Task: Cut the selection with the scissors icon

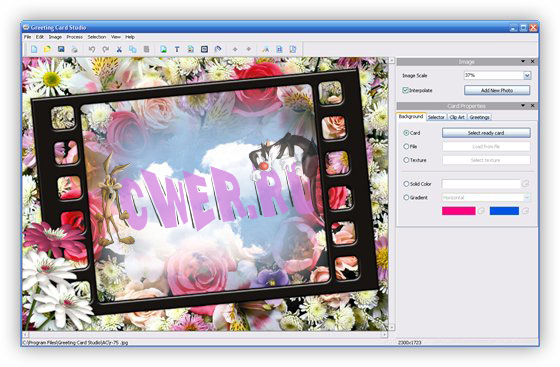Action: [x=119, y=49]
